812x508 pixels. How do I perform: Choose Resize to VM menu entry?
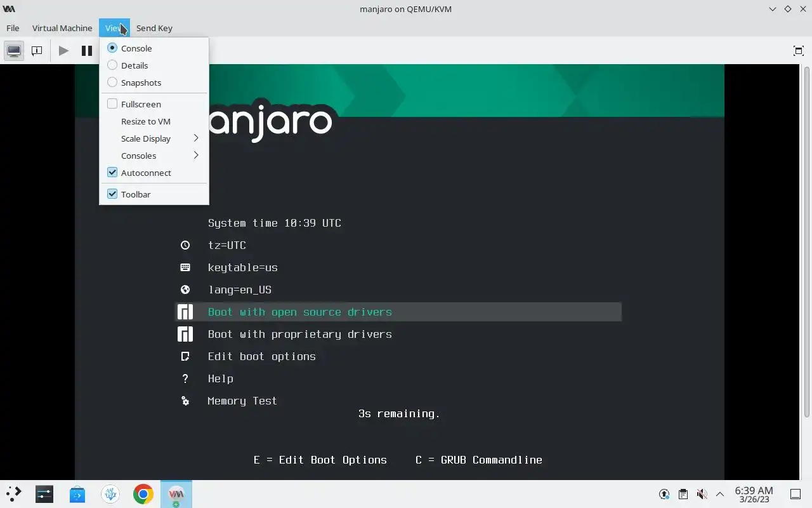154,121
